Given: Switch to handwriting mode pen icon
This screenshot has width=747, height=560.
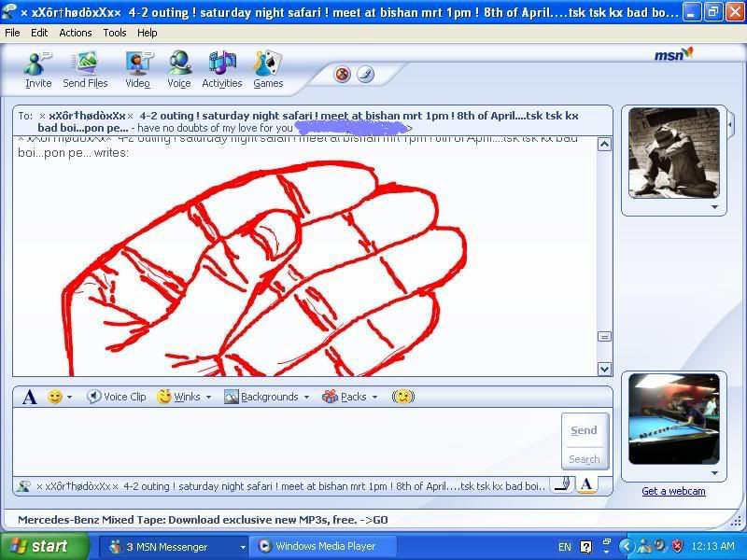Looking at the screenshot, I should [x=563, y=484].
